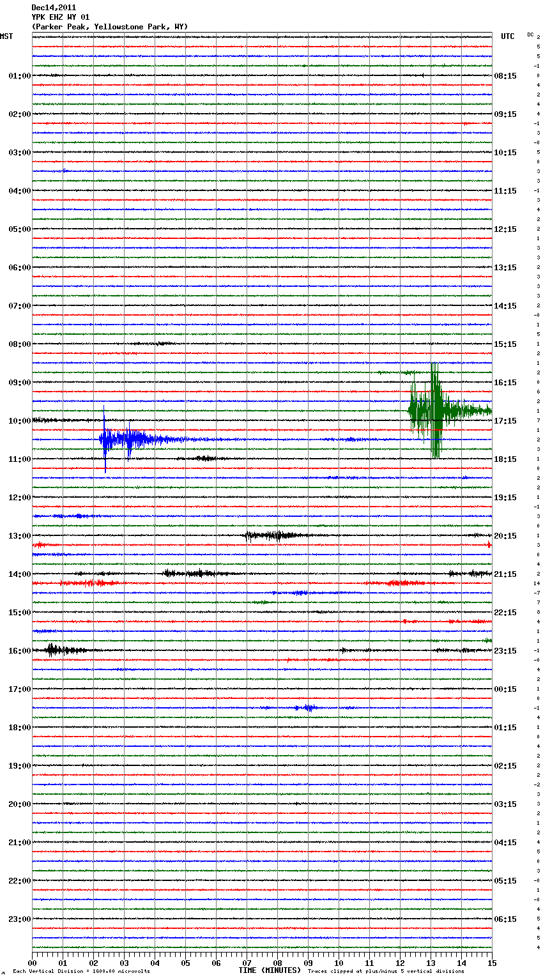
Task: Click the 'UTC' time zone label
Action: 507,36
